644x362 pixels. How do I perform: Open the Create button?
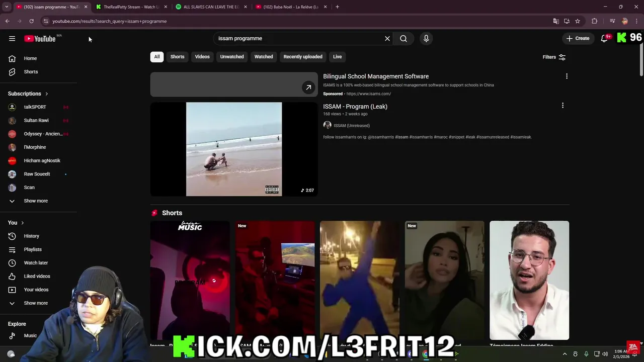click(578, 38)
